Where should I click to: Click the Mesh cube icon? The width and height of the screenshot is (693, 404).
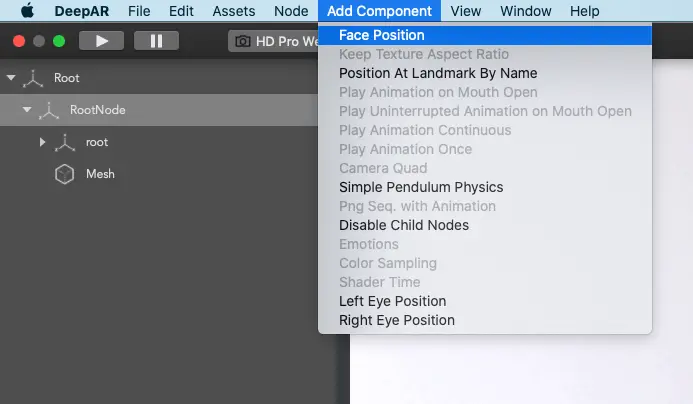click(65, 174)
